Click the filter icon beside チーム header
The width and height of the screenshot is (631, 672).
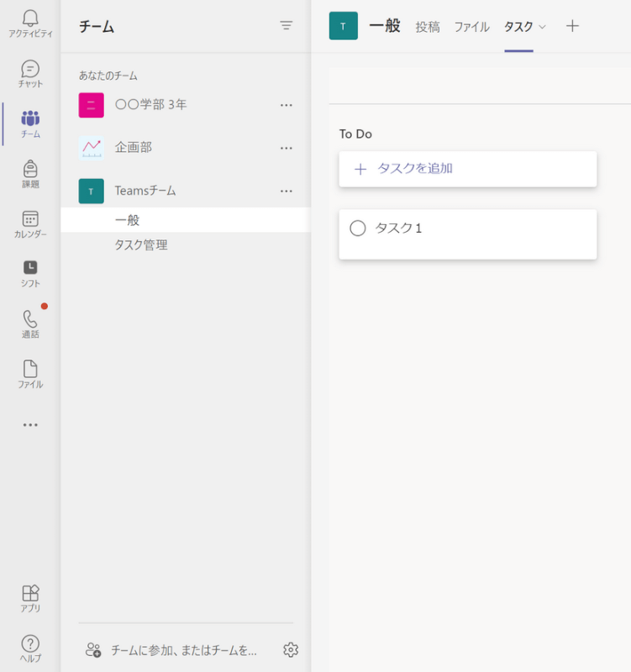286,26
